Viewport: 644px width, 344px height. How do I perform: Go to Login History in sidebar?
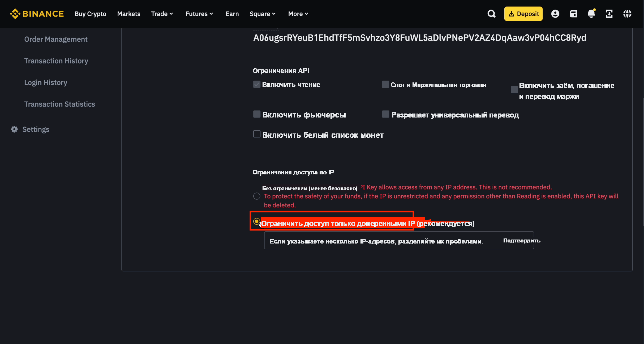(46, 82)
